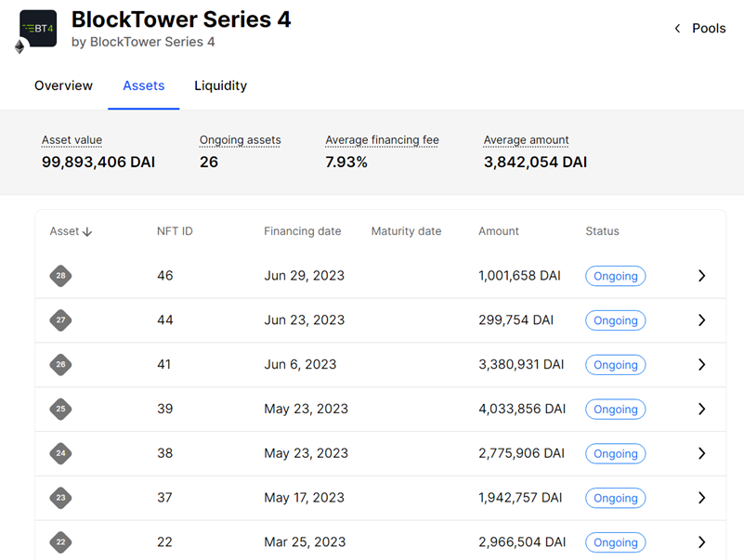Click Ongoing status badge for 3,380,931 DAI
The image size is (744, 560).
click(x=616, y=365)
